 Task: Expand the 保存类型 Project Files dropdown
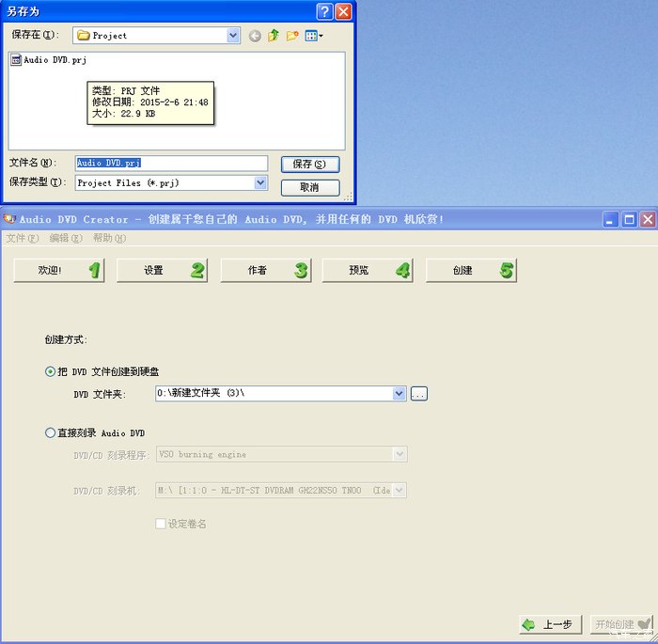point(260,183)
